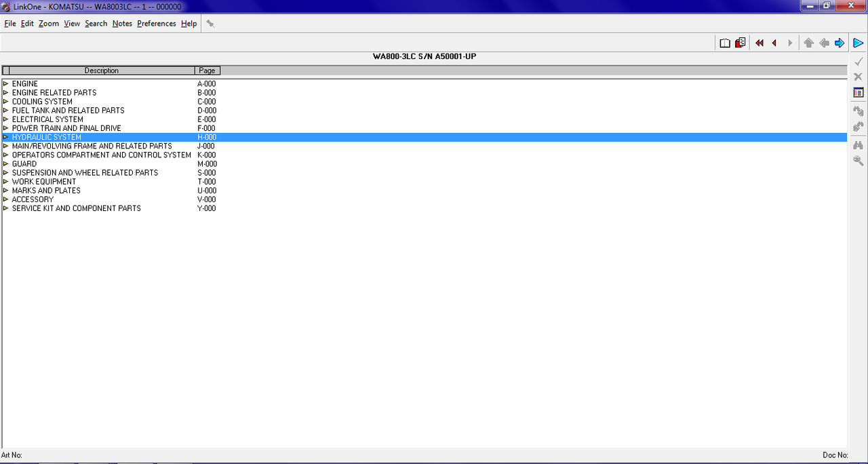Screen dimensions: 868x464
Task: Open the Search menu
Action: [x=96, y=23]
